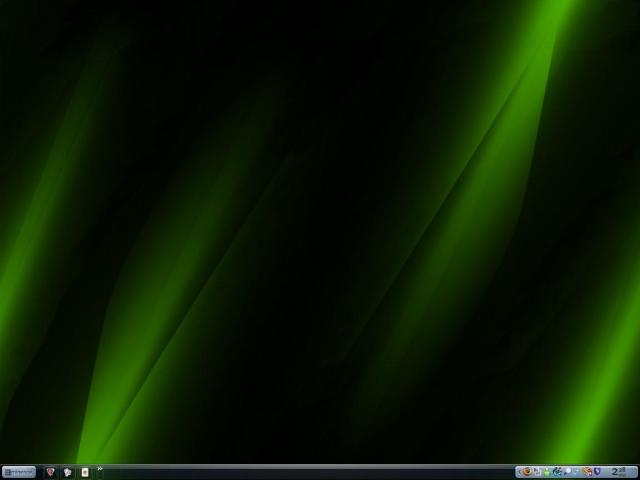Click the taskbar clock
The width and height of the screenshot is (640, 480).
pos(619,472)
